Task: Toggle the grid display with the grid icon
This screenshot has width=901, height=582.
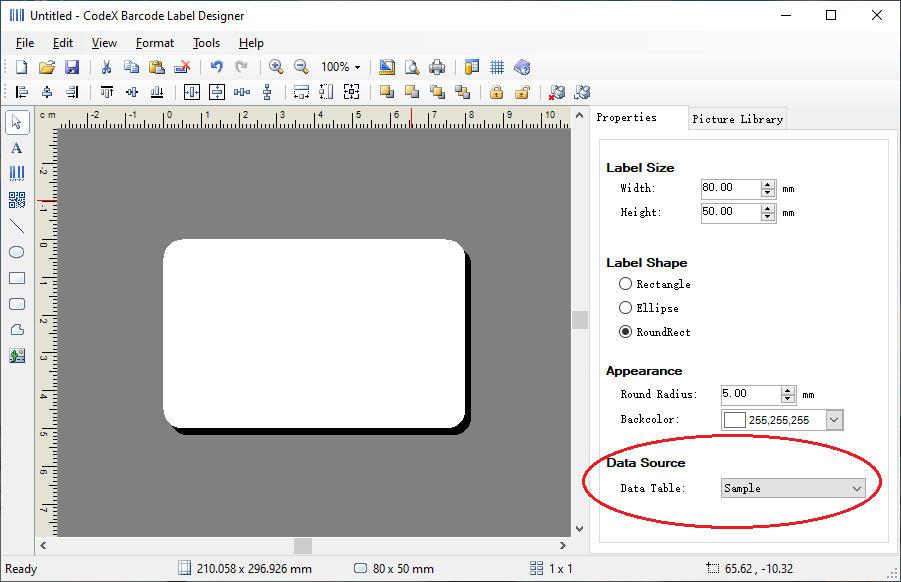Action: point(497,67)
